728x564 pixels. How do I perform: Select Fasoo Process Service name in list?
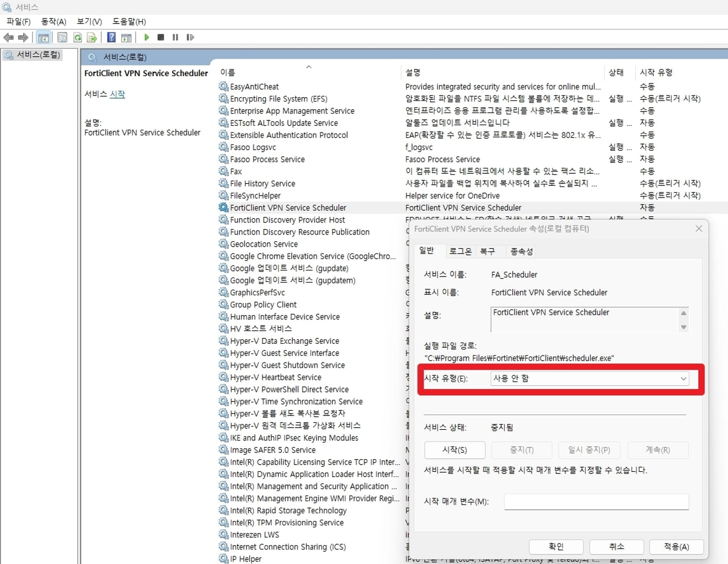267,159
